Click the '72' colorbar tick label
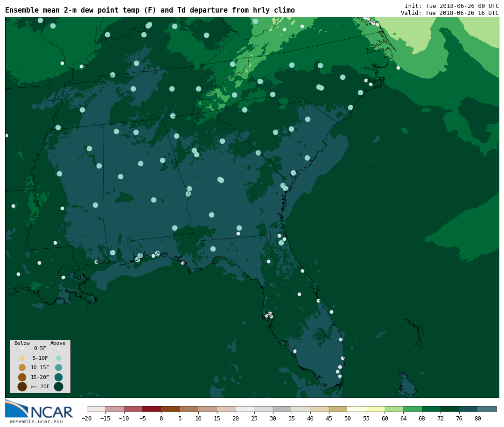Viewport: 504px width, 427px height. pyautogui.click(x=441, y=418)
